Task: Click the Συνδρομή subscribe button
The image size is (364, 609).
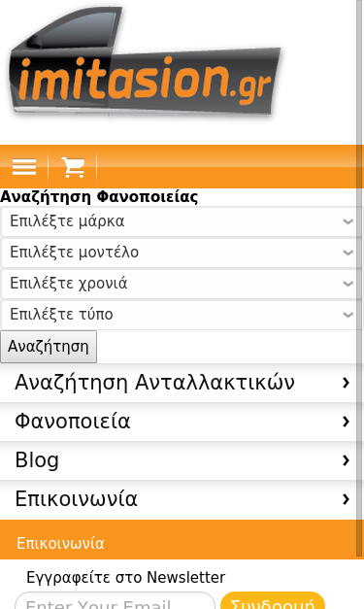Action: tap(273, 601)
